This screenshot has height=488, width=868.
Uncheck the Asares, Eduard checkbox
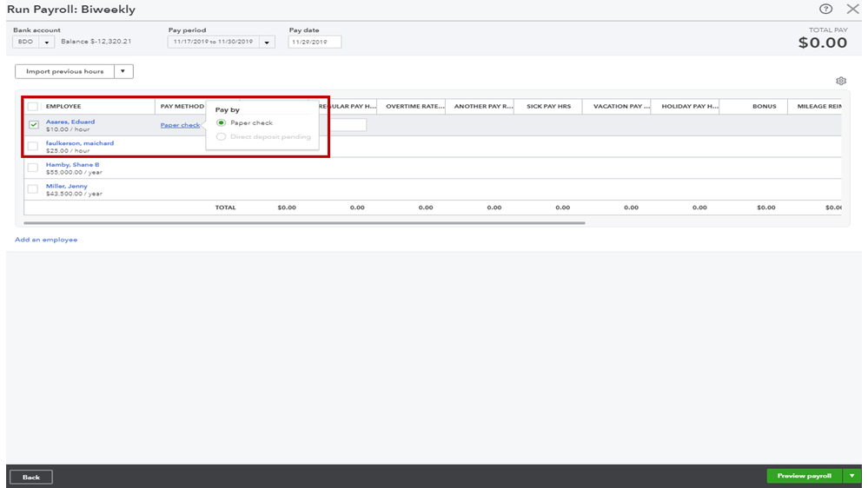pyautogui.click(x=34, y=124)
